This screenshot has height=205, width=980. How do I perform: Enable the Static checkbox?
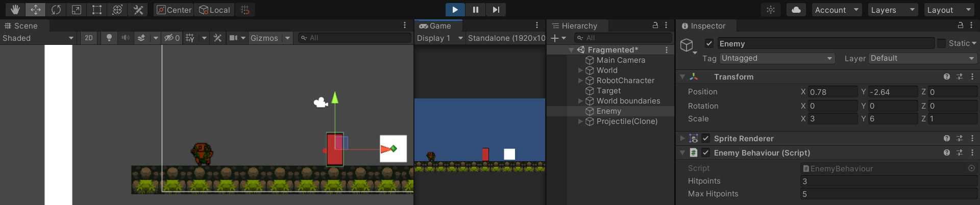pyautogui.click(x=942, y=43)
